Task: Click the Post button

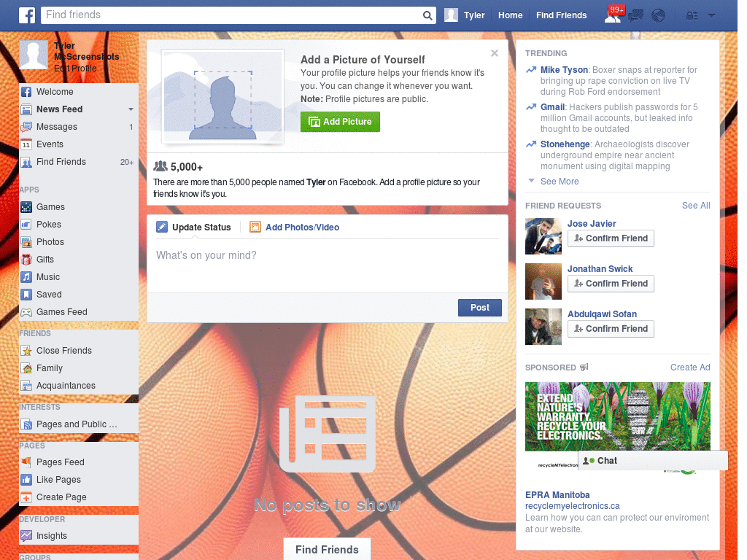Action: pos(480,308)
